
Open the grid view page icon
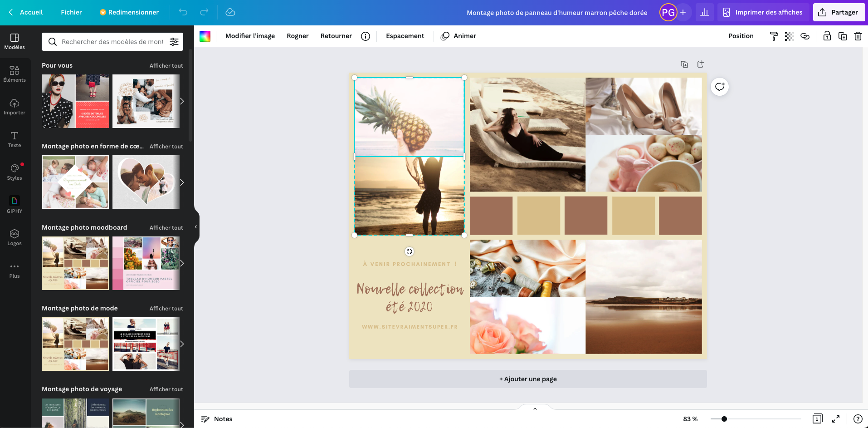[818, 419]
